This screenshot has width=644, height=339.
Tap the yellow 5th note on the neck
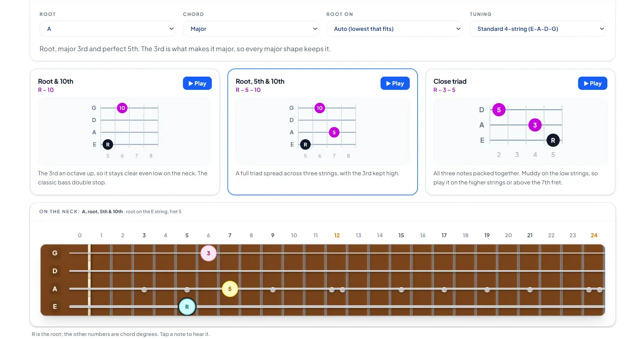[x=230, y=289]
